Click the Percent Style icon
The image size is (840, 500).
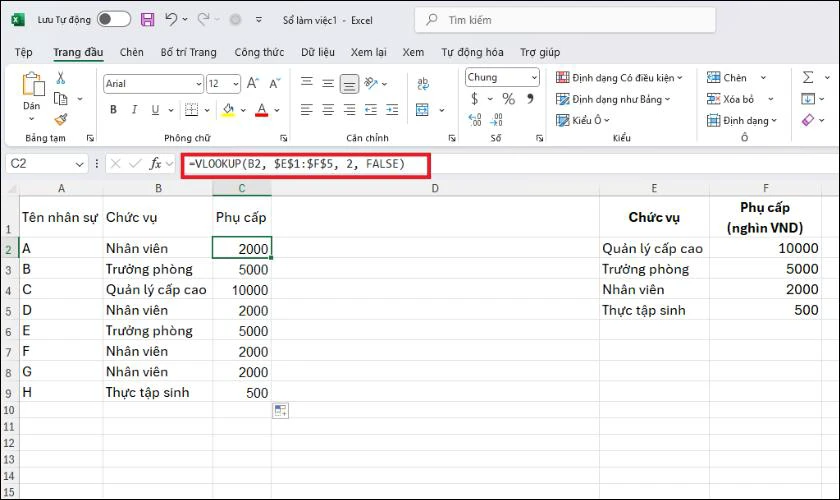508,99
